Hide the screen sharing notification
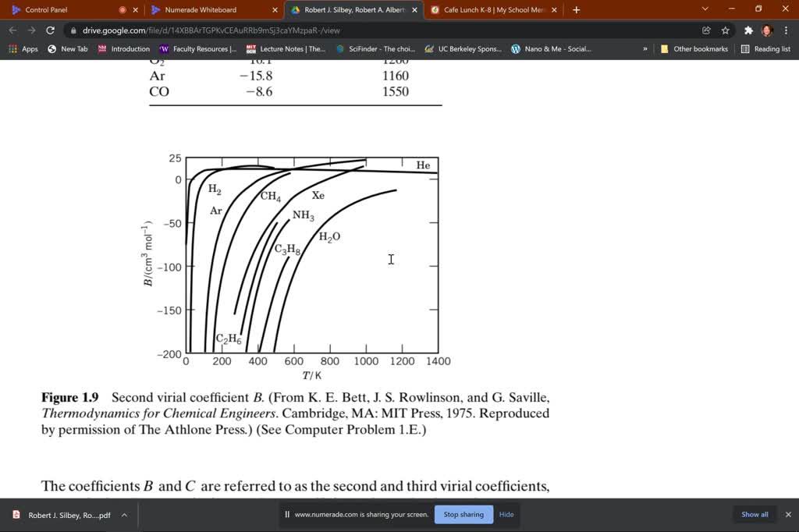 (506, 514)
